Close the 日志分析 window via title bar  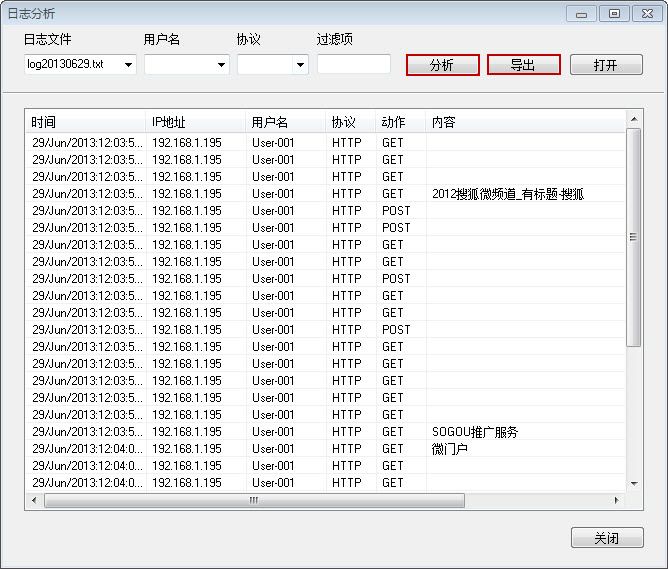(647, 14)
